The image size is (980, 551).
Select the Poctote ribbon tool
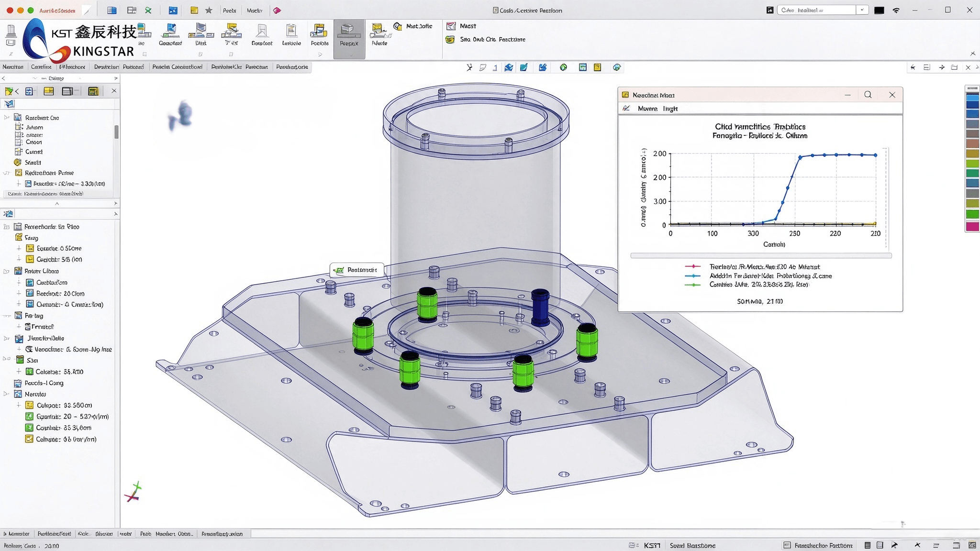(319, 34)
